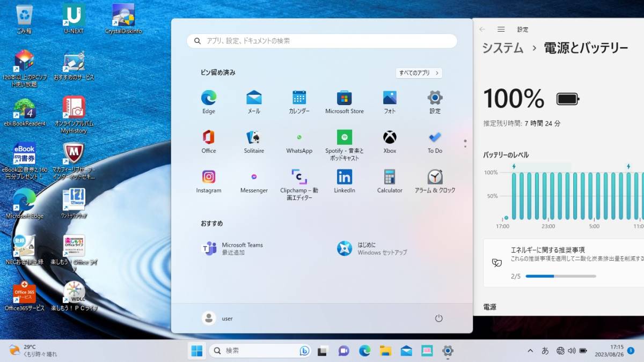This screenshot has height=362, width=644.
Task: Open recommended Microsoft Teams item
Action: (x=232, y=248)
